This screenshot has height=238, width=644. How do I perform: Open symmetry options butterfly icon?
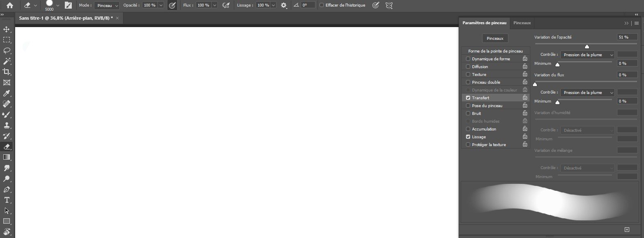pos(389,5)
